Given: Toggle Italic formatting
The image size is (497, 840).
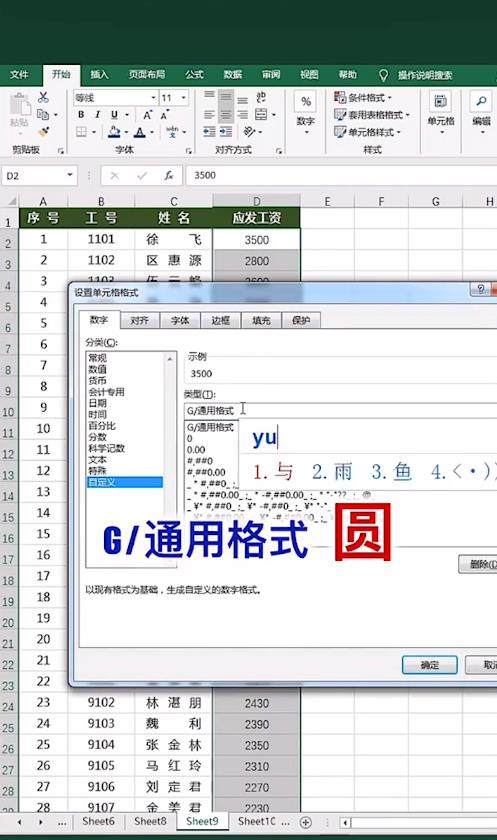Looking at the screenshot, I should click(x=97, y=115).
